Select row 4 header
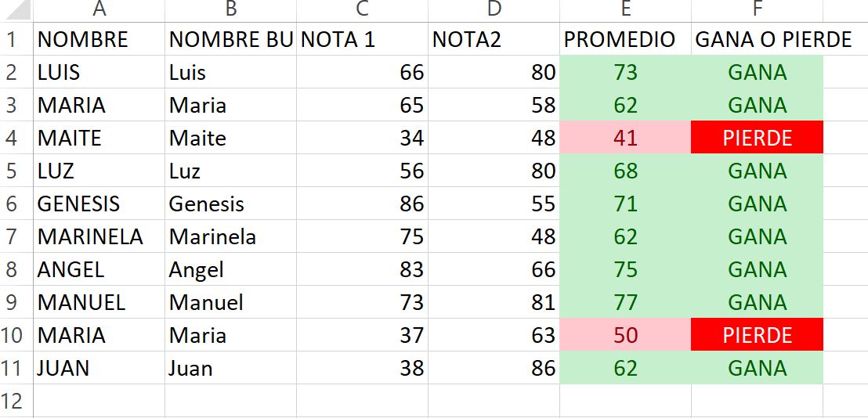Image resolution: width=868 pixels, height=418 pixels. pos(16,138)
